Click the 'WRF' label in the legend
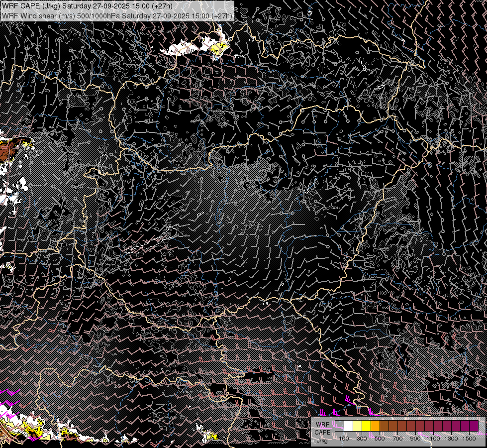Viewport: 487px width, 448px height. tap(323, 425)
